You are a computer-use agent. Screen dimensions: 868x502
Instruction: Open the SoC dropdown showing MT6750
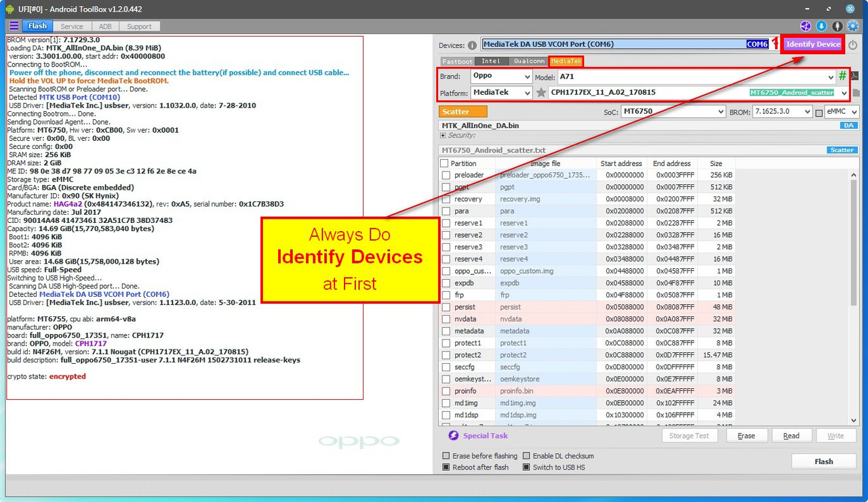pos(673,112)
